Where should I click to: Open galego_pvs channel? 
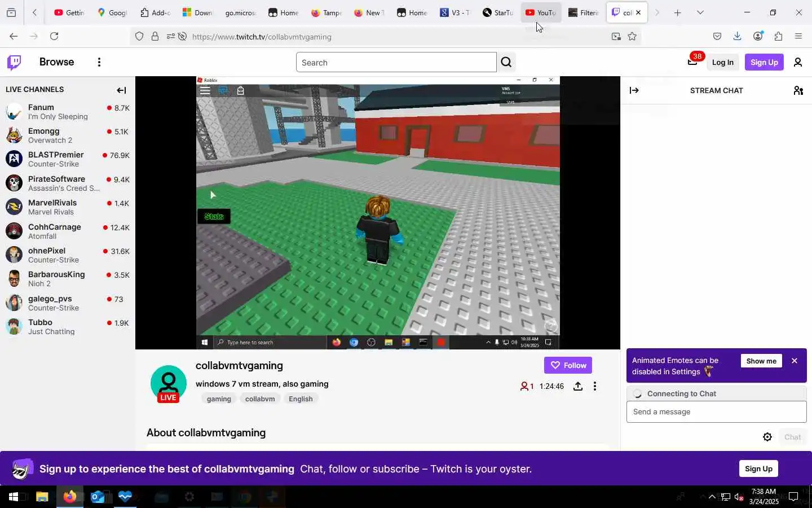68,303
